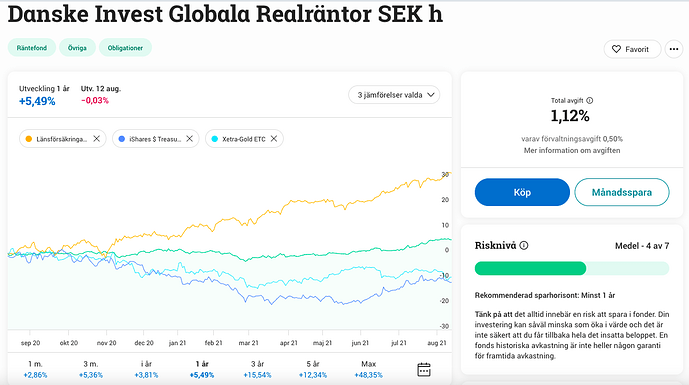
Task: Click the Månadsspara button
Action: (622, 192)
